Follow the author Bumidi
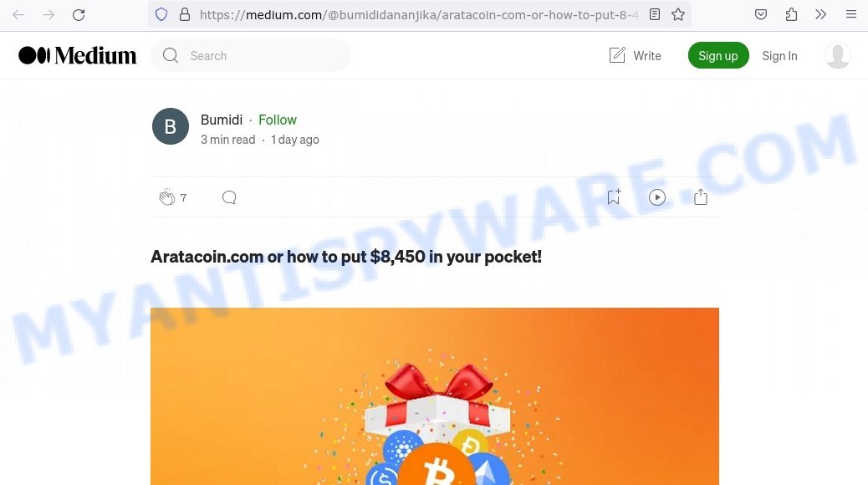This screenshot has height=485, width=868. (x=278, y=120)
